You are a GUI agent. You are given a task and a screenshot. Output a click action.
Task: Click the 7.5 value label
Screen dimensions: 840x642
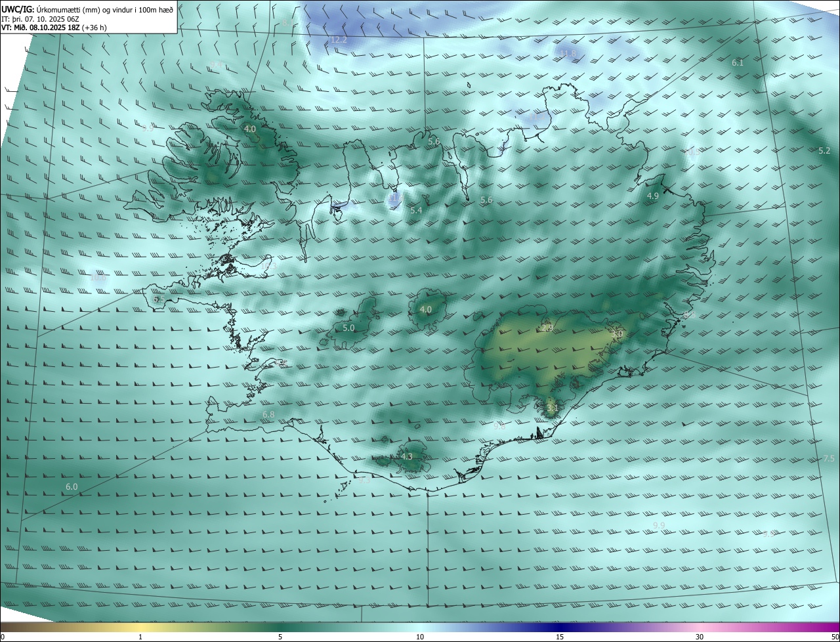click(829, 459)
